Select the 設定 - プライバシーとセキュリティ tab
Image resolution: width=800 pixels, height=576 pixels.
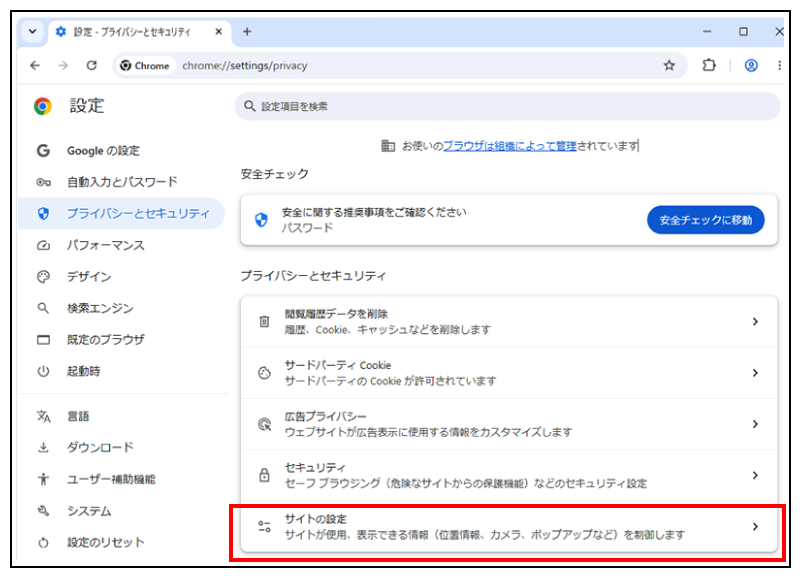pyautogui.click(x=139, y=32)
